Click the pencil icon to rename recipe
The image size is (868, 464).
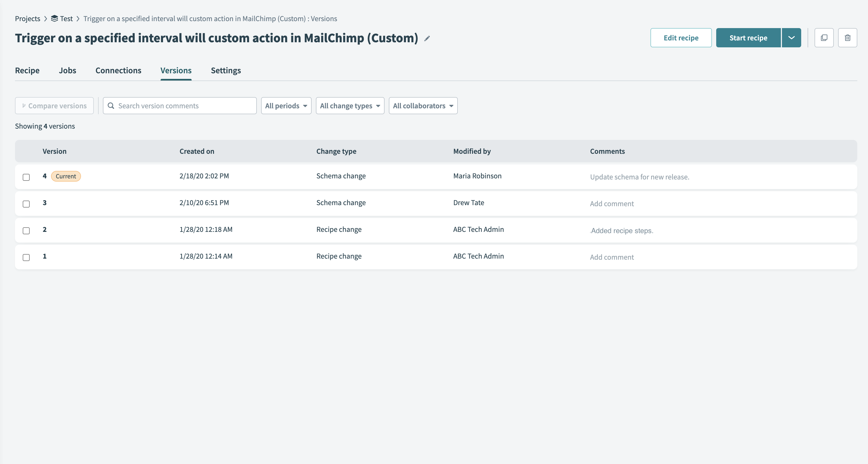point(427,39)
